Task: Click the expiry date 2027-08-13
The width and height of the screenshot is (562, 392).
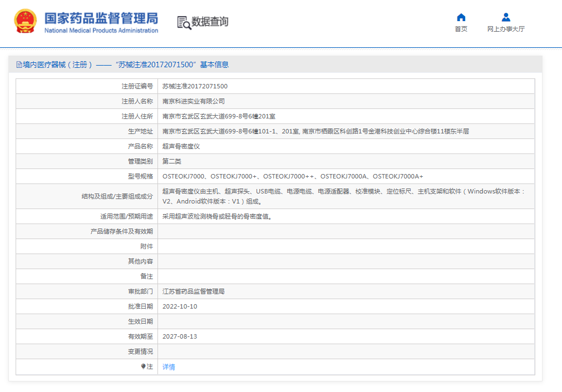Action: 180,336
